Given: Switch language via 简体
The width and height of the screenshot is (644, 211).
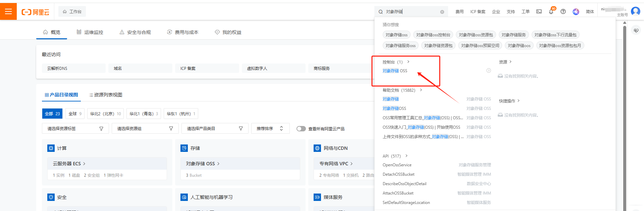Looking at the screenshot, I should [590, 12].
